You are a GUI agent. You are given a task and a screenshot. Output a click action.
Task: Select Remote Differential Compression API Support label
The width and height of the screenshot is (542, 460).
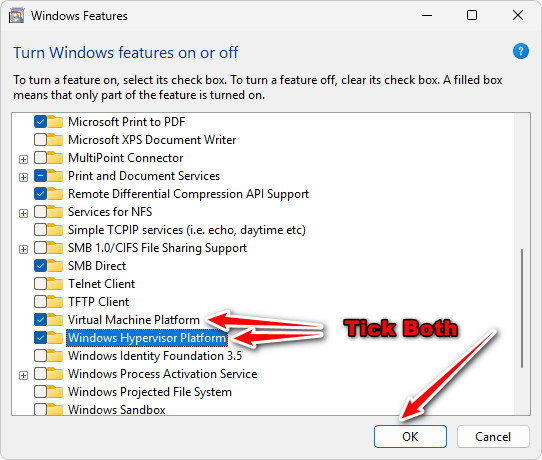tap(188, 194)
